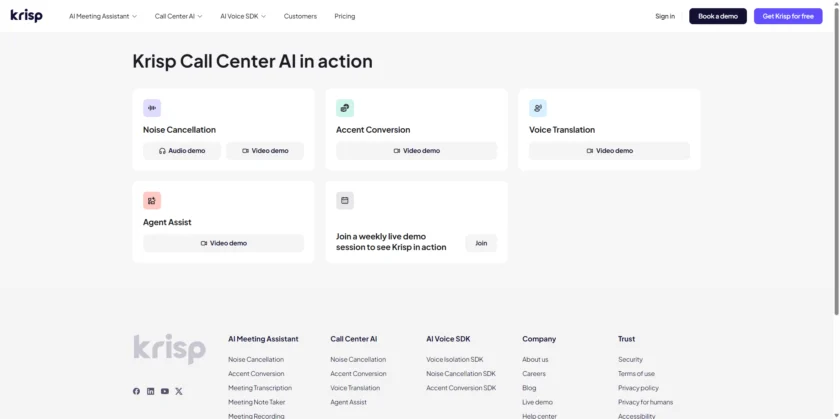Click the Voice Translation card icon

[x=538, y=108]
